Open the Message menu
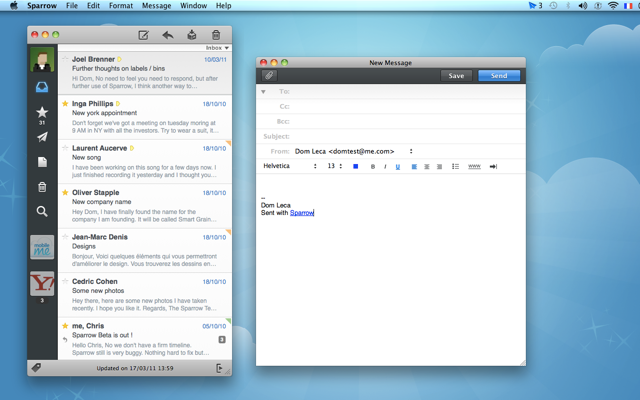The height and width of the screenshot is (400, 640). (x=156, y=6)
